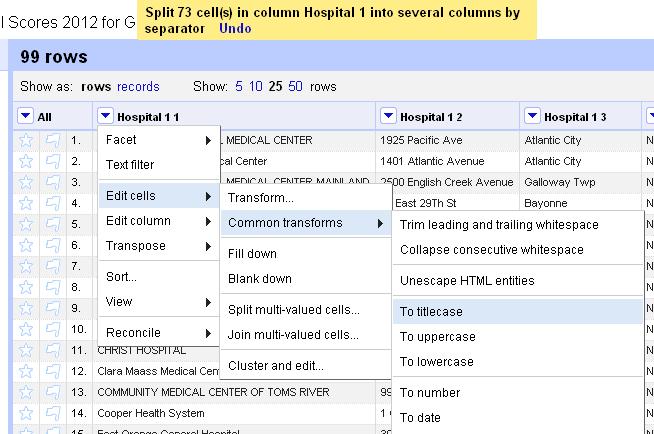Star row 5 with the star icon
The width and height of the screenshot is (654, 434).
(26, 224)
